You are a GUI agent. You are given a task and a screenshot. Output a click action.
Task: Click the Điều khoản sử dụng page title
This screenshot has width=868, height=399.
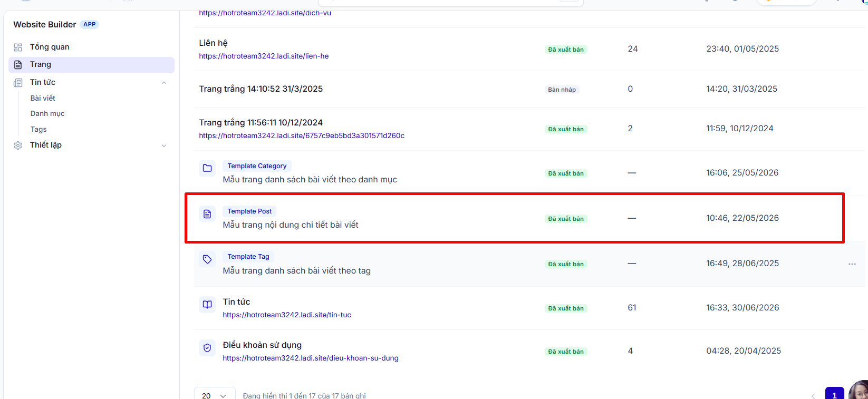[x=262, y=345]
